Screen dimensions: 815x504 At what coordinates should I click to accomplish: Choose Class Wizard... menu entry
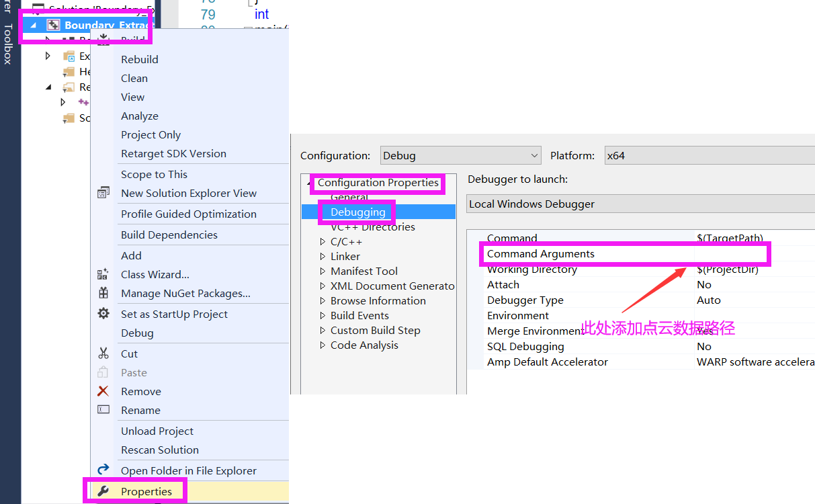click(155, 274)
